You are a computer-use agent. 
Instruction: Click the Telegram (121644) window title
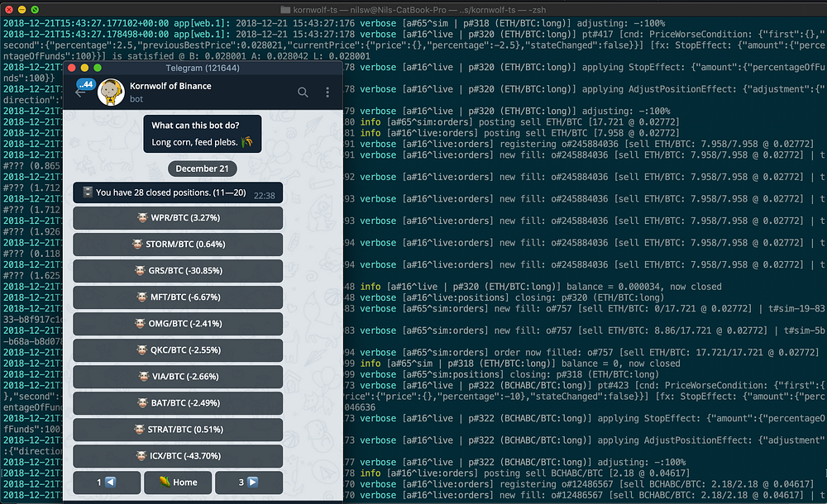203,68
